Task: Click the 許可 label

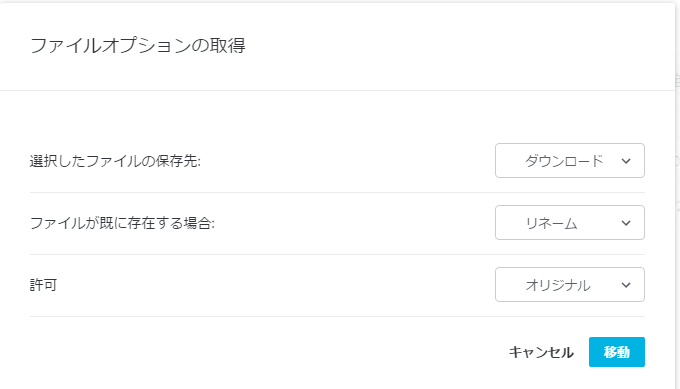Action: click(43, 285)
